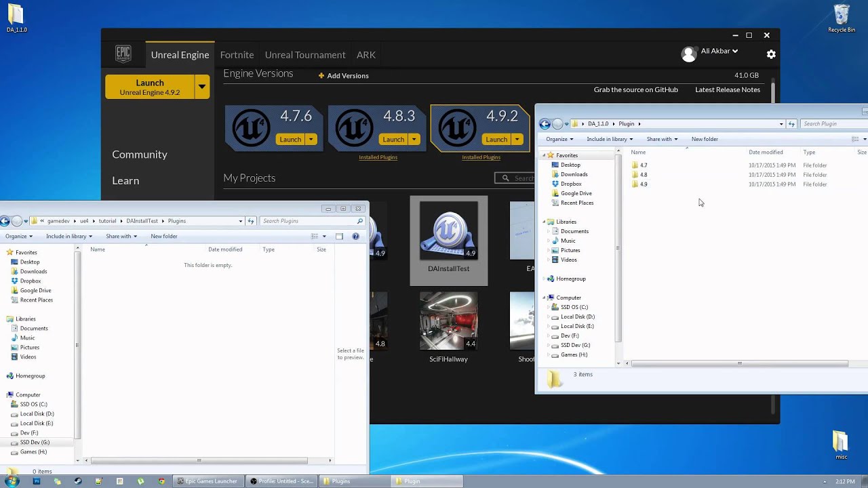Click Installed Plugins under engine 4.9.2
The height and width of the screenshot is (488, 868).
[x=481, y=157]
